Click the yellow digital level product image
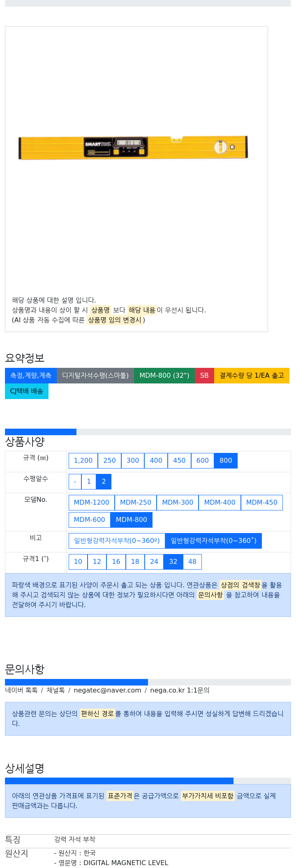This screenshot has height=868, width=296. (x=133, y=147)
